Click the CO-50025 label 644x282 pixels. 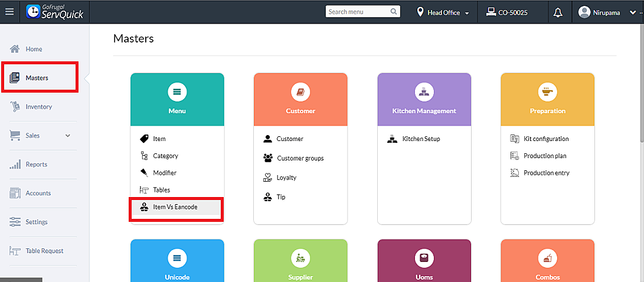[x=513, y=13]
